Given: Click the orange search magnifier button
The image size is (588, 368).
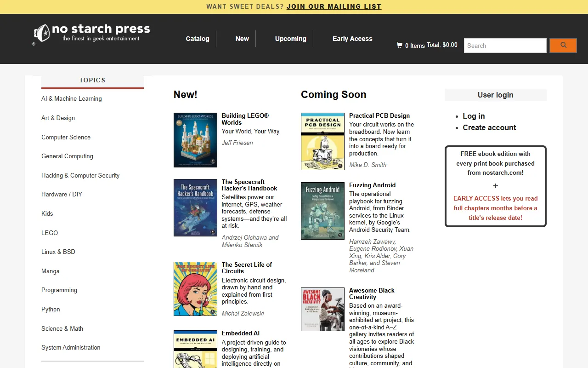Looking at the screenshot, I should [563, 46].
